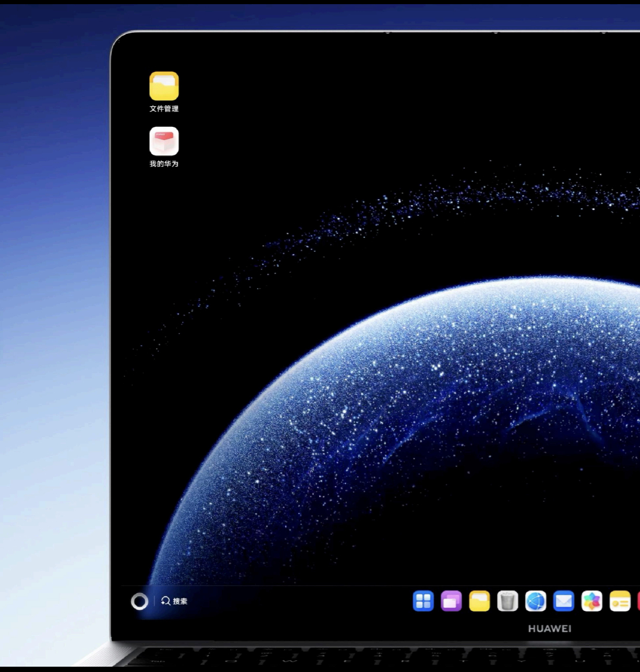This screenshot has height=672, width=640.
Task: Open the blue four-square app launcher icon
Action: tap(423, 601)
